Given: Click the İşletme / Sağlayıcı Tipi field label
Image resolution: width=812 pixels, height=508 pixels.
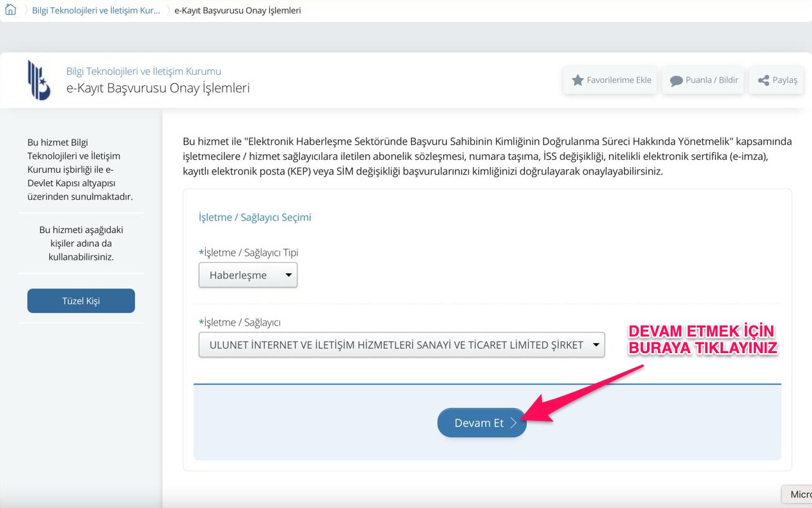Looking at the screenshot, I should (249, 253).
